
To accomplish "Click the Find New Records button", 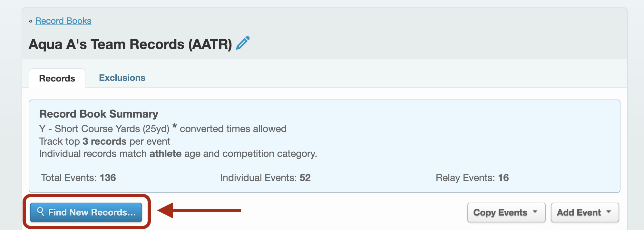I will 86,212.
